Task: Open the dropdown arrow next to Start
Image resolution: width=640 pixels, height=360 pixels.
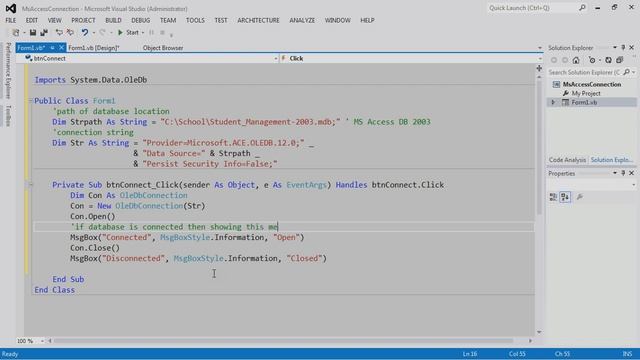Action: (143, 33)
